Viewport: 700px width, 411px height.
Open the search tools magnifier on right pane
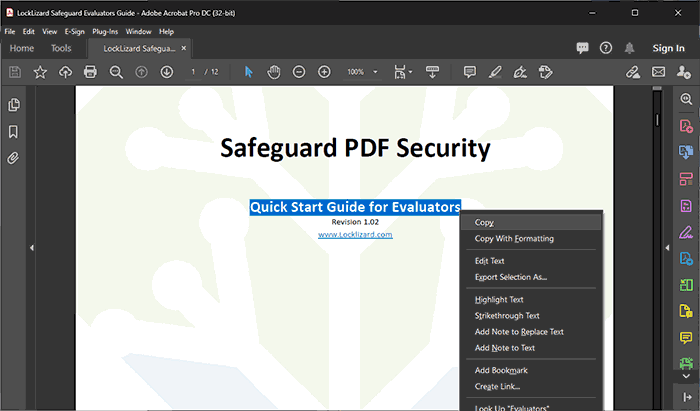click(x=686, y=99)
